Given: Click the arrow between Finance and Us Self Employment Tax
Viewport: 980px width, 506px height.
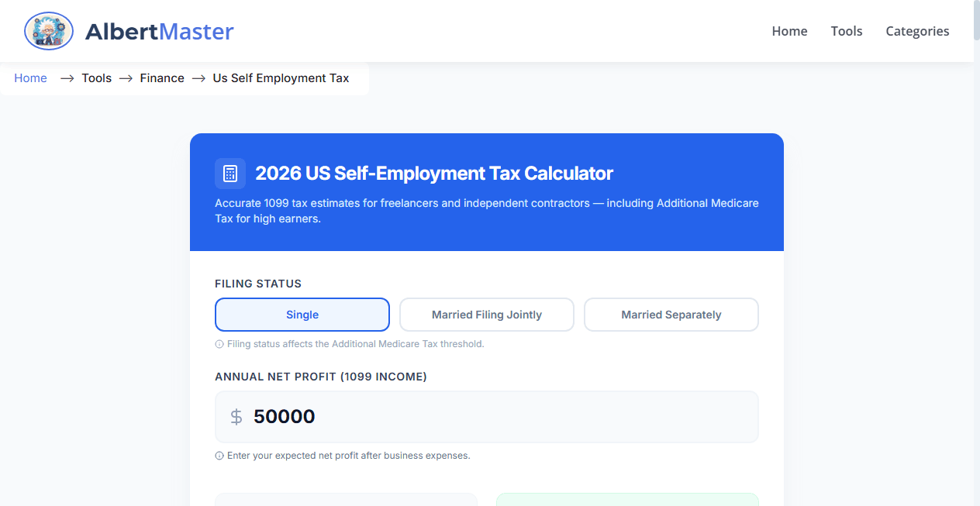Looking at the screenshot, I should 198,77.
